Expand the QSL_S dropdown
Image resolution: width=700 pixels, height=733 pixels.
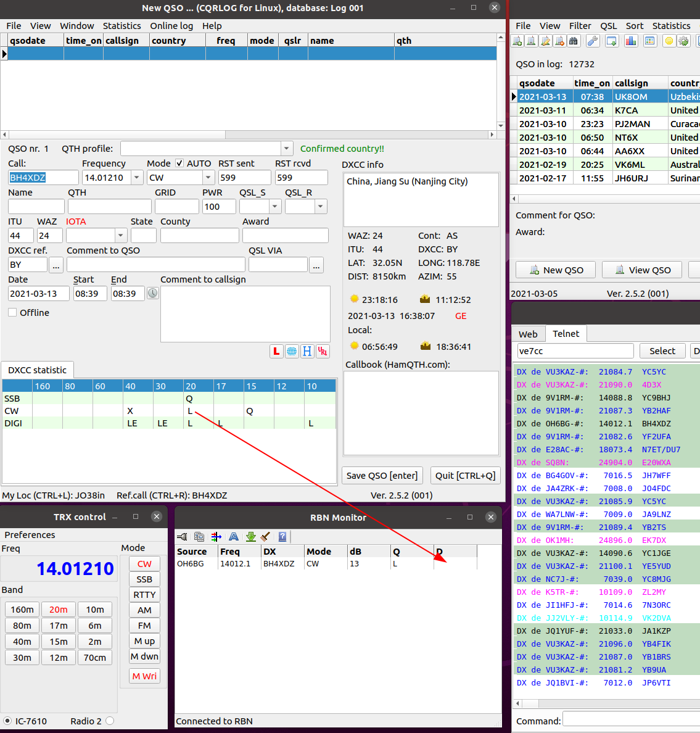(x=275, y=206)
